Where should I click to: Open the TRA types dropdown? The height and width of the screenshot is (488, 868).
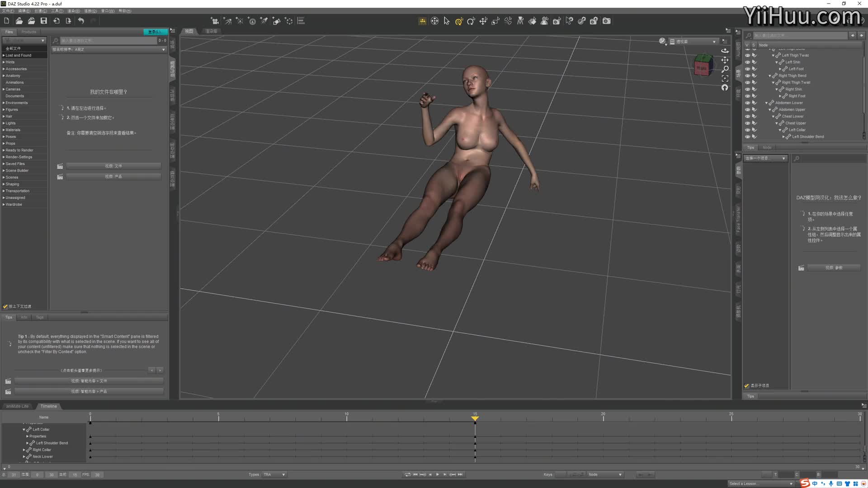tap(274, 474)
